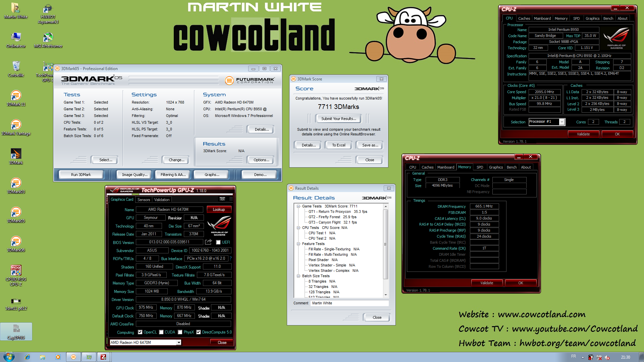The height and width of the screenshot is (362, 644).
Task: Click the taskbar clock showing 21:30
Action: tap(625, 357)
